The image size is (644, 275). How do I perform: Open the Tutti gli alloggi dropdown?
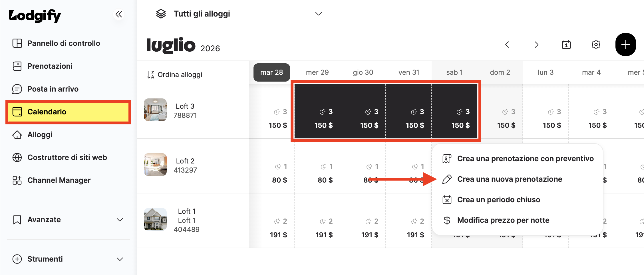point(239,14)
